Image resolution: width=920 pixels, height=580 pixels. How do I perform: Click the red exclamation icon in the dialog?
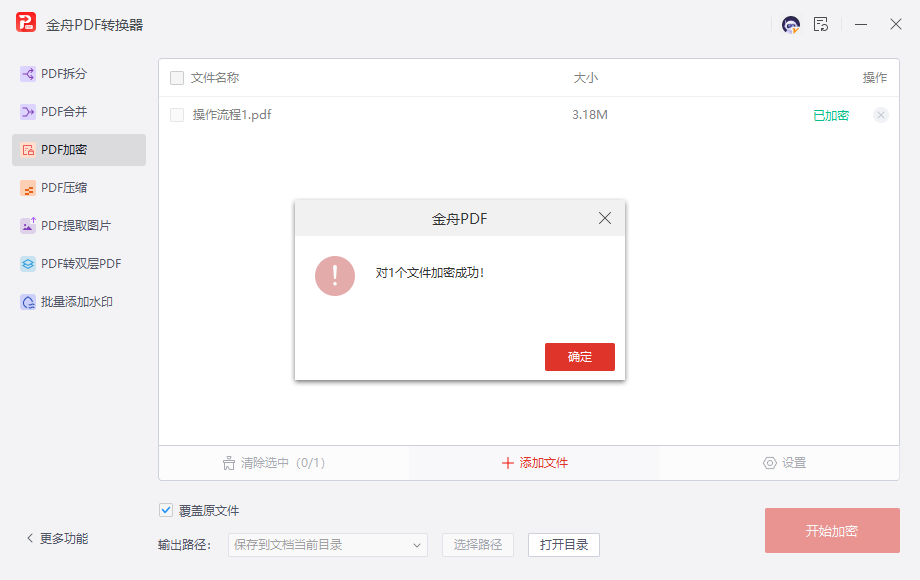(335, 276)
